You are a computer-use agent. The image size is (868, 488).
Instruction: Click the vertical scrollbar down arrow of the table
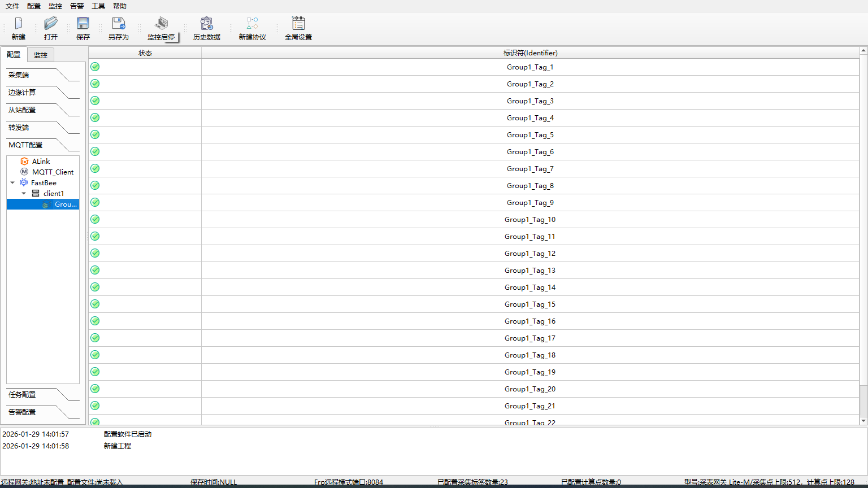863,421
